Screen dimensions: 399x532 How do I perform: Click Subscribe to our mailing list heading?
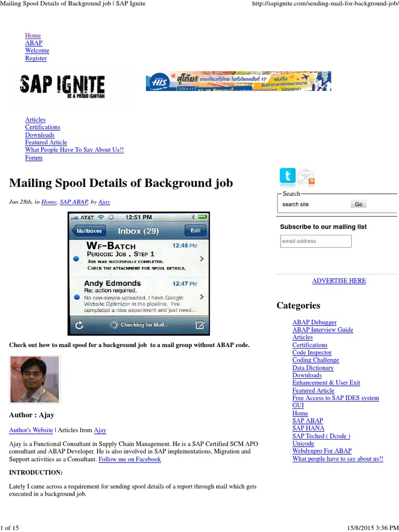323,227
